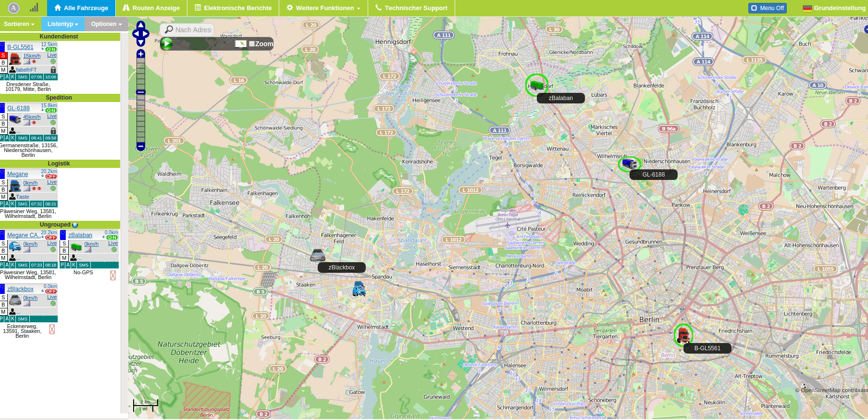Click the SMS button in B-GL5561 card

pyautogui.click(x=23, y=77)
